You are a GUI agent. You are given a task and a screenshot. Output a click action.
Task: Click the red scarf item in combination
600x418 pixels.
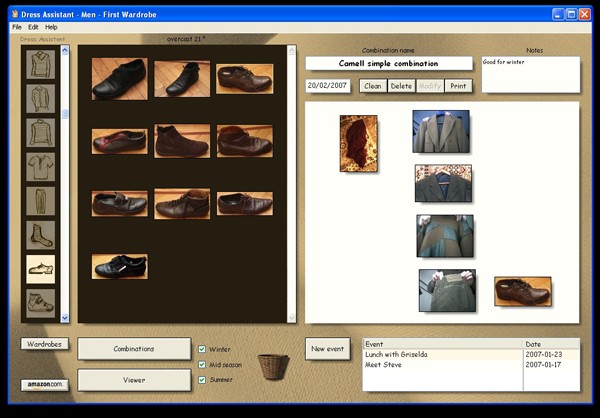pos(359,143)
